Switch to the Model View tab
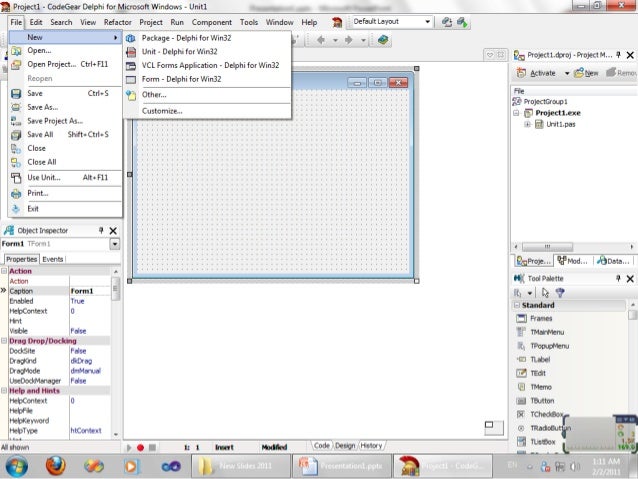Viewport: 638px width, 479px height. [x=573, y=261]
